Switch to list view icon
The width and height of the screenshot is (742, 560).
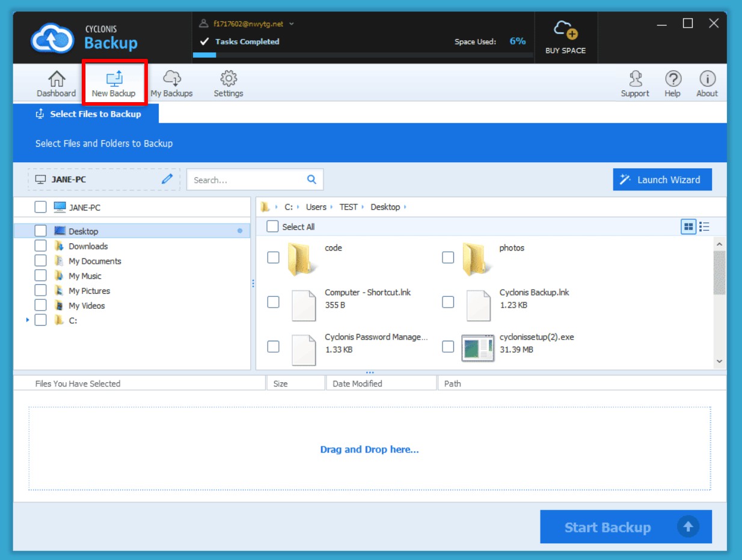click(x=704, y=227)
